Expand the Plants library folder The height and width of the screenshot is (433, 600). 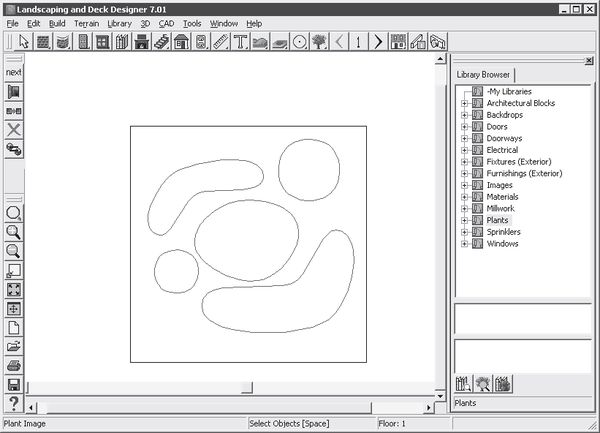click(464, 220)
